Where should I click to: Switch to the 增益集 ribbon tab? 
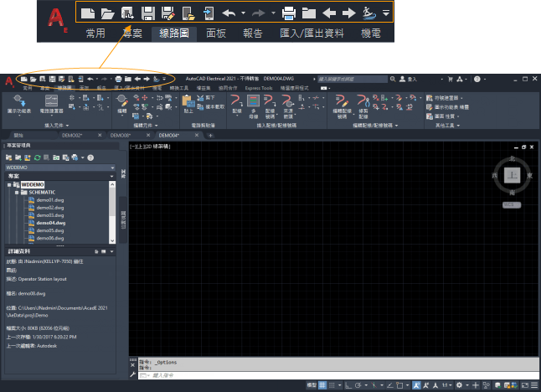click(x=204, y=88)
